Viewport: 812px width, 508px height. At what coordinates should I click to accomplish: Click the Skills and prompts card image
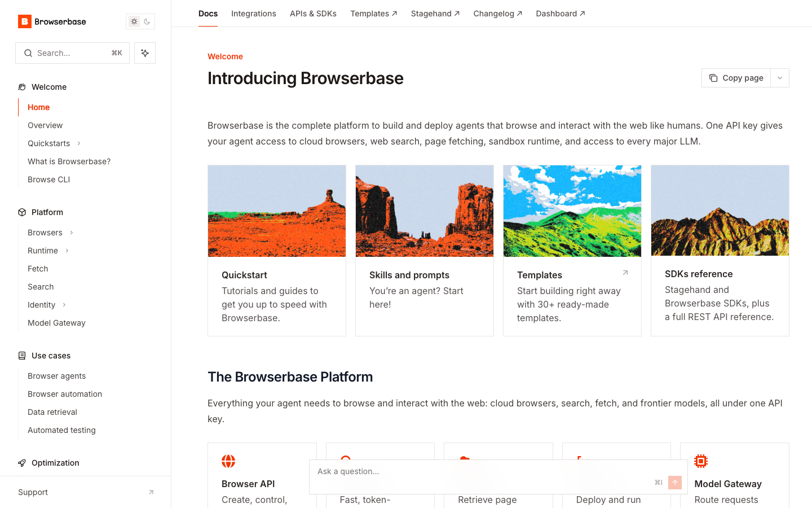[x=425, y=211]
